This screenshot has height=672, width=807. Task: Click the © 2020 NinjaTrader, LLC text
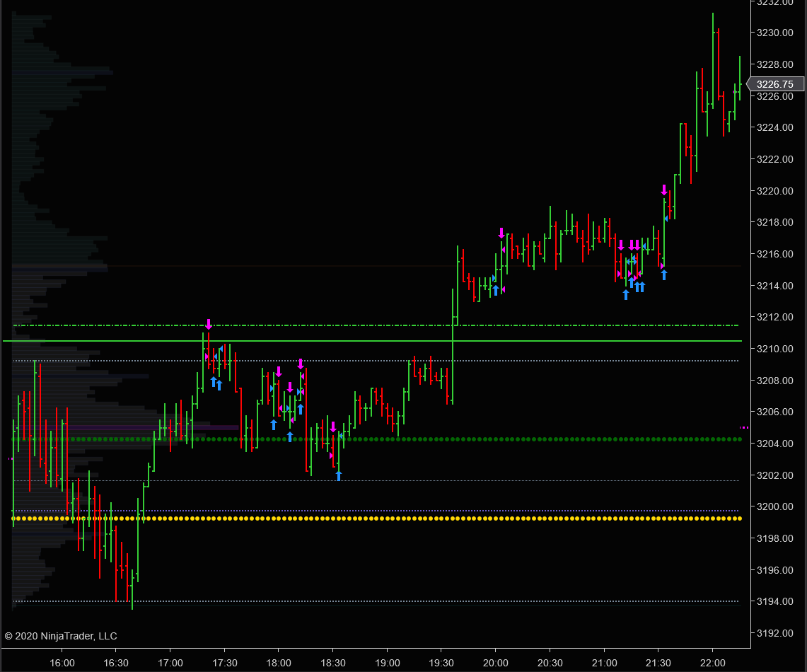coord(61,636)
